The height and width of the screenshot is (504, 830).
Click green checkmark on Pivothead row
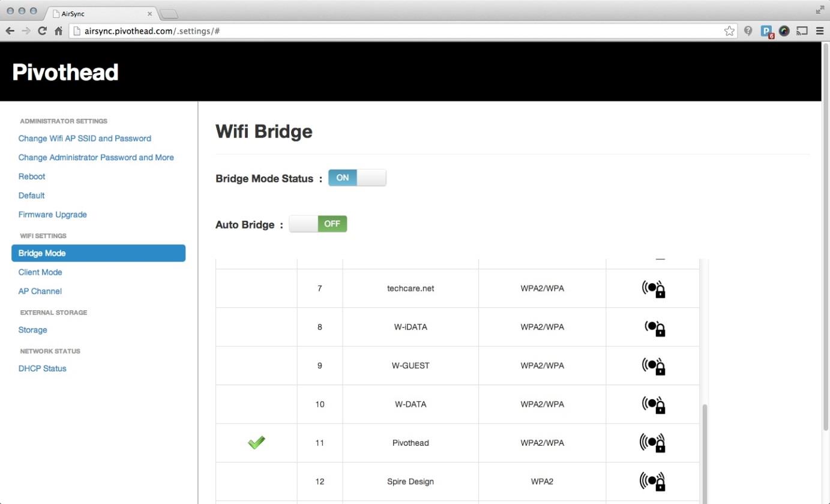(256, 443)
